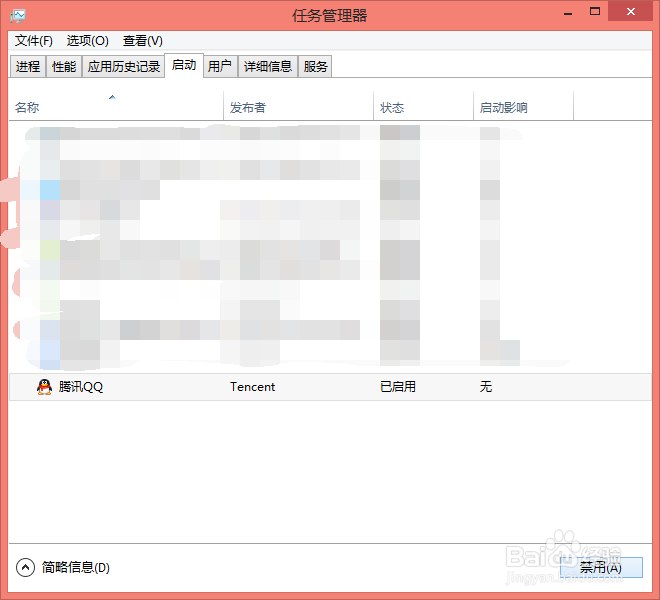This screenshot has height=600, width=660.
Task: Switch to the 用户 tab
Action: [x=220, y=67]
